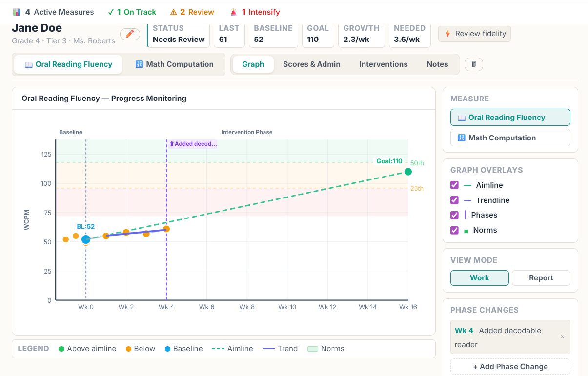Image resolution: width=588 pixels, height=376 pixels.
Task: Click the Baseline legend entry
Action: [183, 349]
